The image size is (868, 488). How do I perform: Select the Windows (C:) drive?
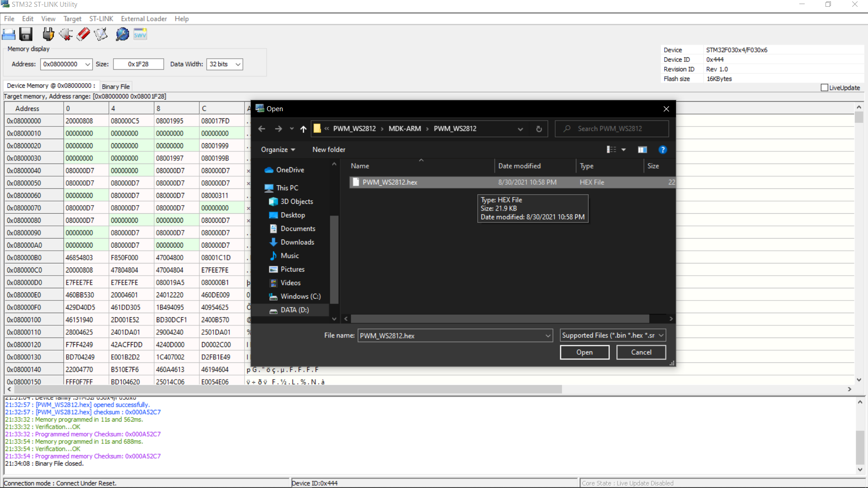coord(301,296)
